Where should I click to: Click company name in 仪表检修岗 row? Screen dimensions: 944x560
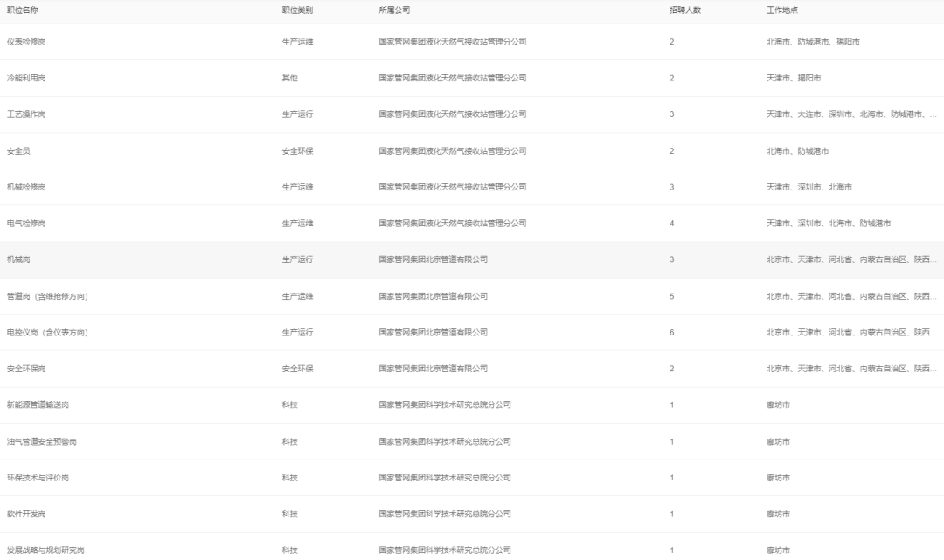click(453, 42)
